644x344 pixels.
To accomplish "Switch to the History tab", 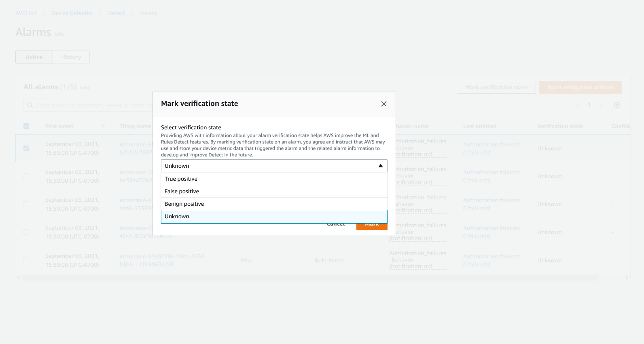I will [71, 57].
